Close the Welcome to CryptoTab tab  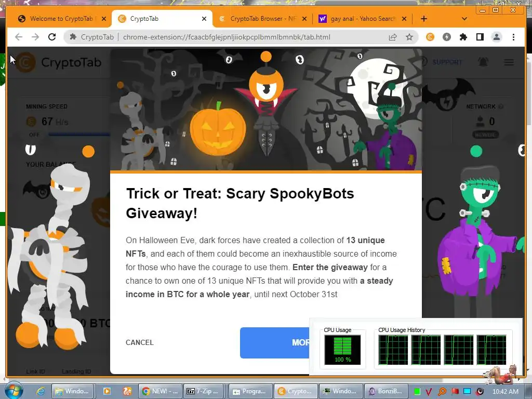click(x=104, y=19)
